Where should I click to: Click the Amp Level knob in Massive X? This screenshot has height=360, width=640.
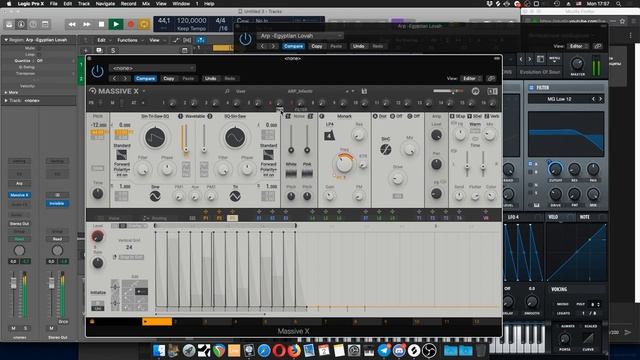point(436,135)
